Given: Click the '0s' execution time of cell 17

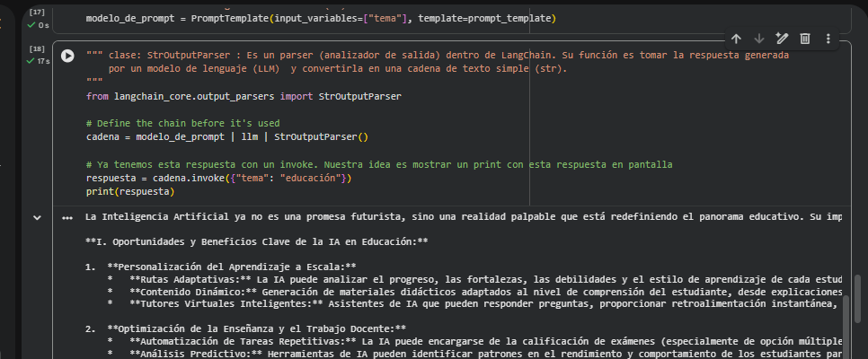Looking at the screenshot, I should [44, 26].
